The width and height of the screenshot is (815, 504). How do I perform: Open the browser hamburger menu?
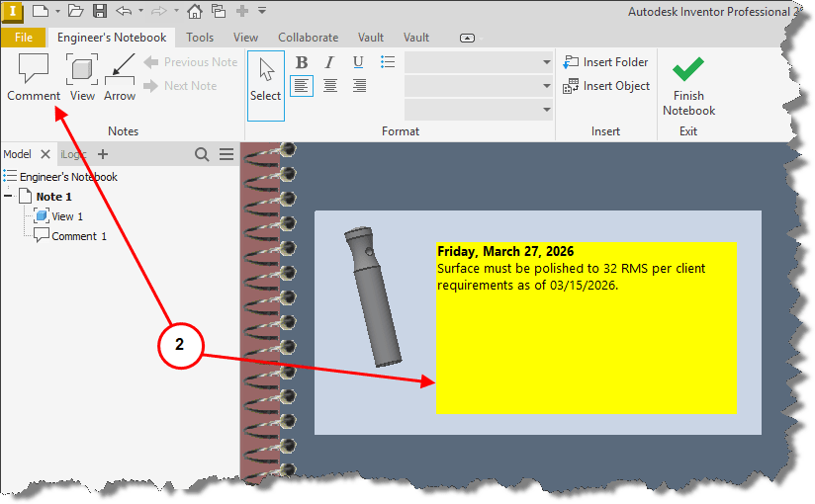click(226, 154)
